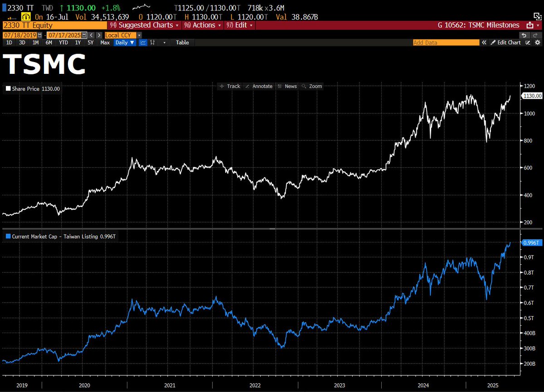544x392 pixels.
Task: Click the Edit Chart button
Action: 505,43
